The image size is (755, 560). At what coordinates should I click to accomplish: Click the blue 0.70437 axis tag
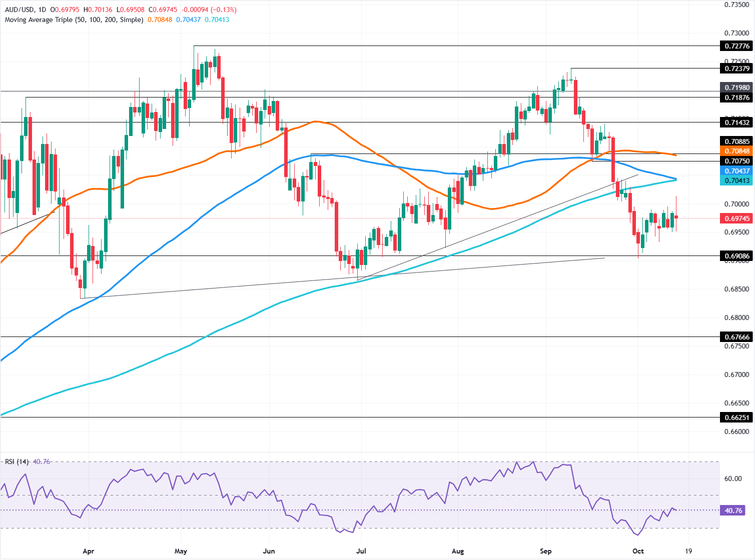(737, 171)
